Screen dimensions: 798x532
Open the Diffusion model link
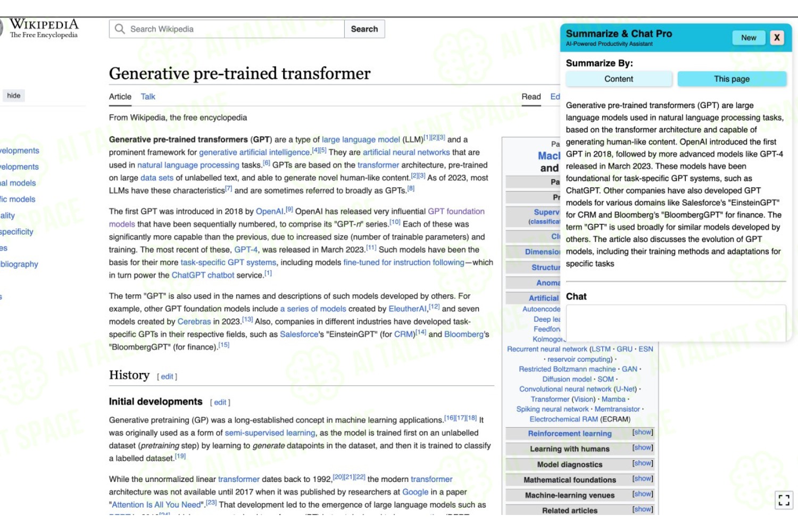pos(567,379)
